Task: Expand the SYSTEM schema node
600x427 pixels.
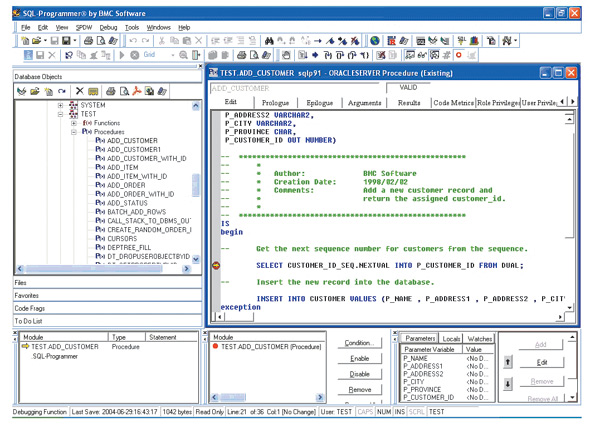Action: (60, 105)
